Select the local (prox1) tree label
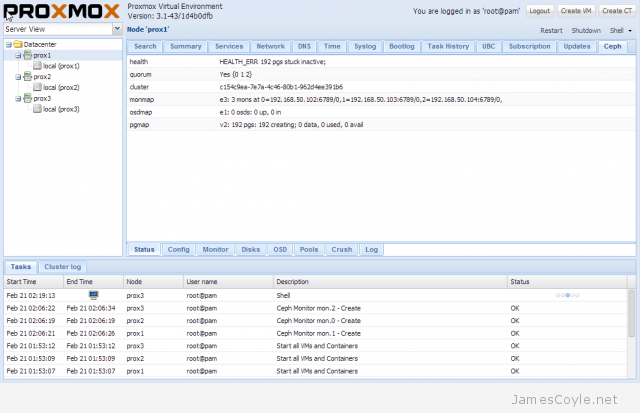The width and height of the screenshot is (640, 413). coord(61,66)
